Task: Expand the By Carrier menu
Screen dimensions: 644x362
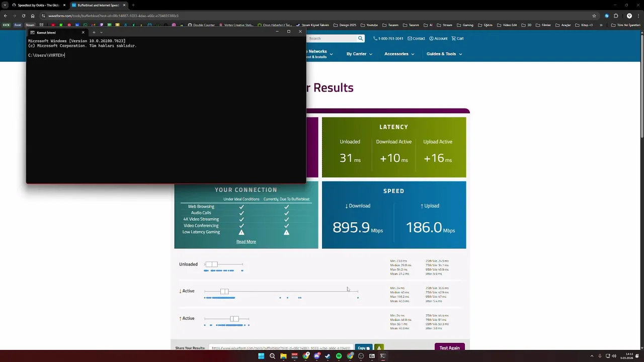Action: click(359, 54)
